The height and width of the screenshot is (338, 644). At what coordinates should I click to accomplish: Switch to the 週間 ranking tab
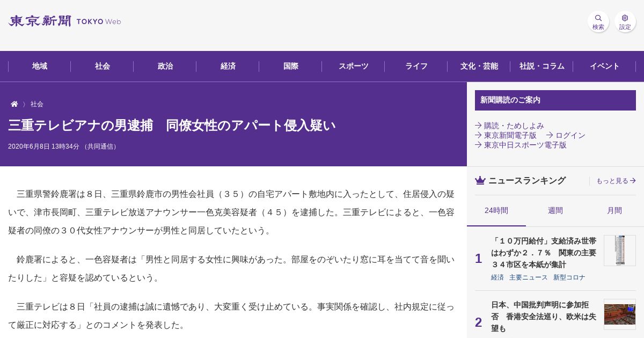[x=555, y=210]
